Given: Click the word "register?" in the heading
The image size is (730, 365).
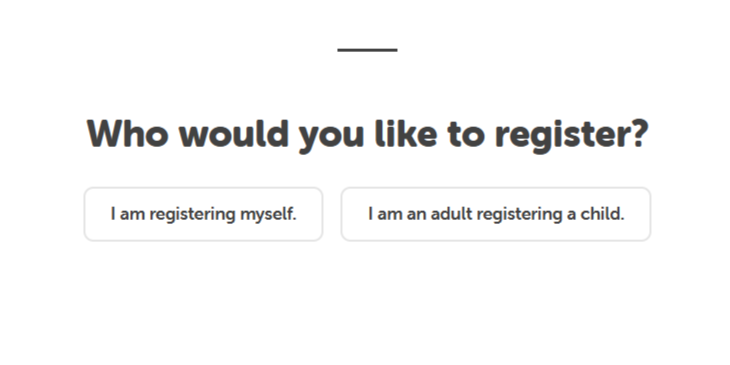Looking at the screenshot, I should click(572, 136).
